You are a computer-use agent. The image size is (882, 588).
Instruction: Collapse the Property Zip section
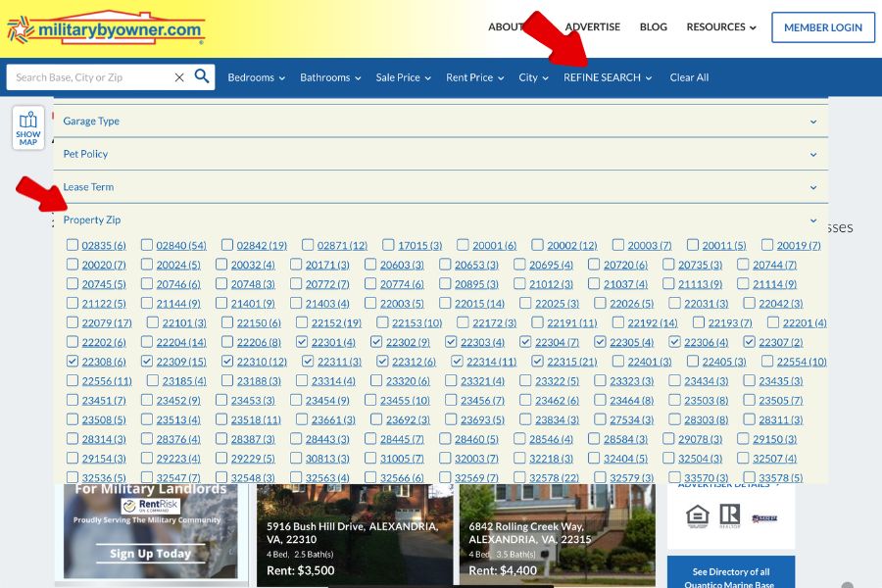coord(811,220)
